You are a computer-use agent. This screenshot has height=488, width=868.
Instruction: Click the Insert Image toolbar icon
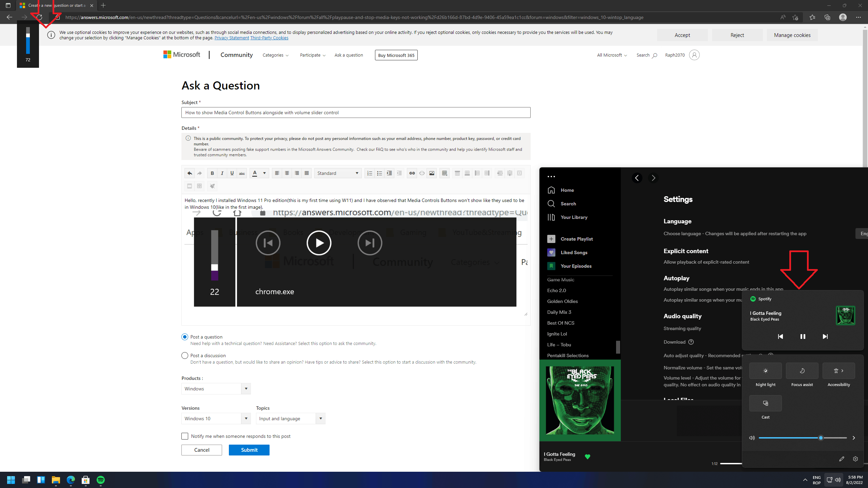432,173
